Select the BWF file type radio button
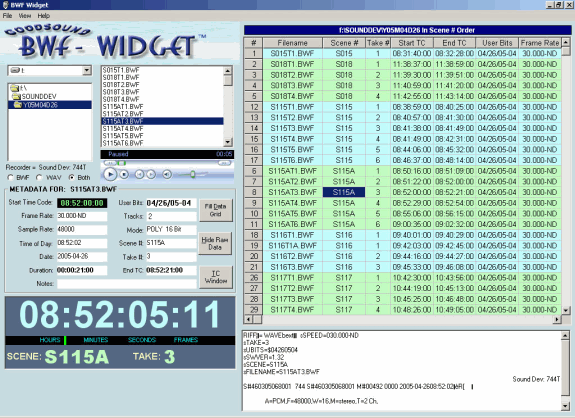 (11, 177)
